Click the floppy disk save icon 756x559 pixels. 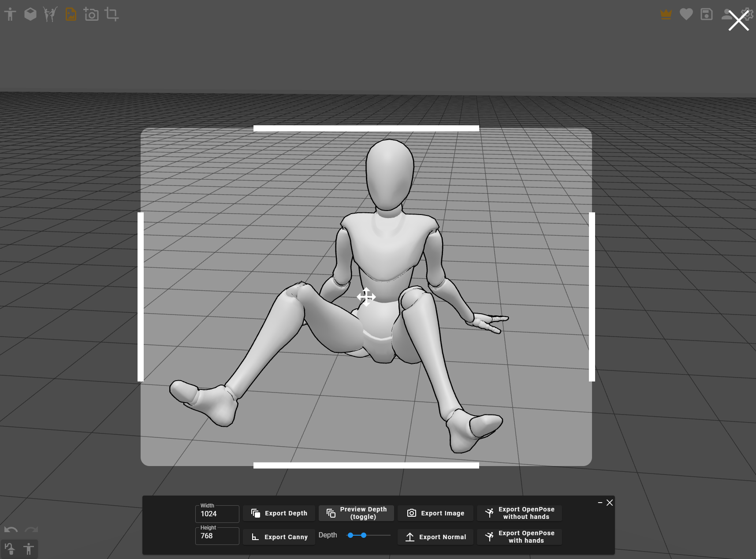(706, 15)
